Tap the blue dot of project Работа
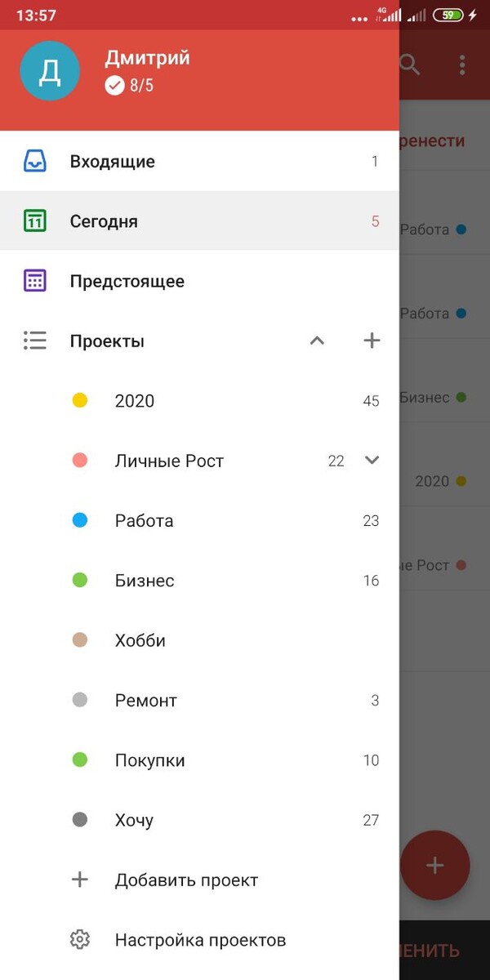 pos(79,520)
